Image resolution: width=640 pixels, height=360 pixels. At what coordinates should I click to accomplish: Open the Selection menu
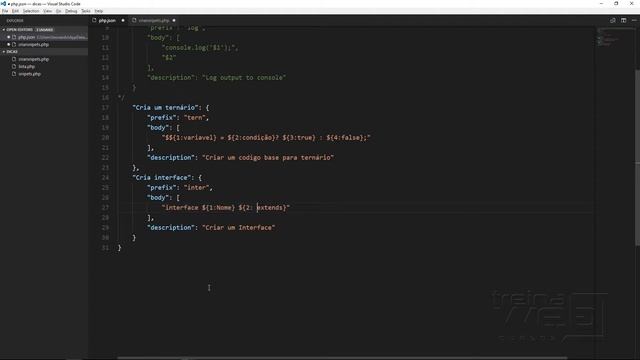(x=31, y=11)
